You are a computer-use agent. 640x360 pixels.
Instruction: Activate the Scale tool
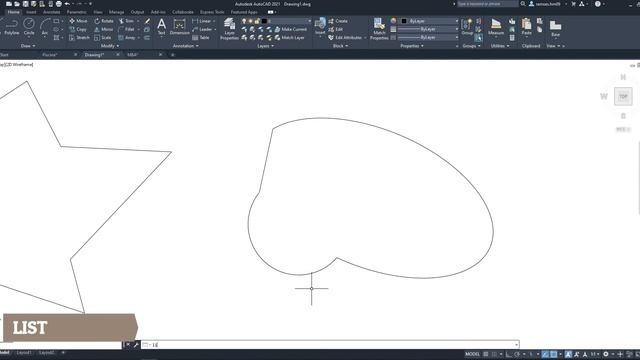click(x=103, y=38)
